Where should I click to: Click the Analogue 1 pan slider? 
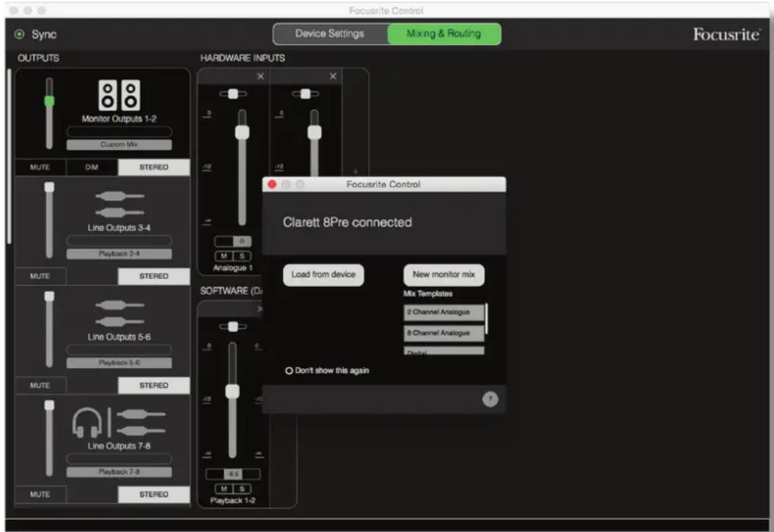pyautogui.click(x=233, y=93)
